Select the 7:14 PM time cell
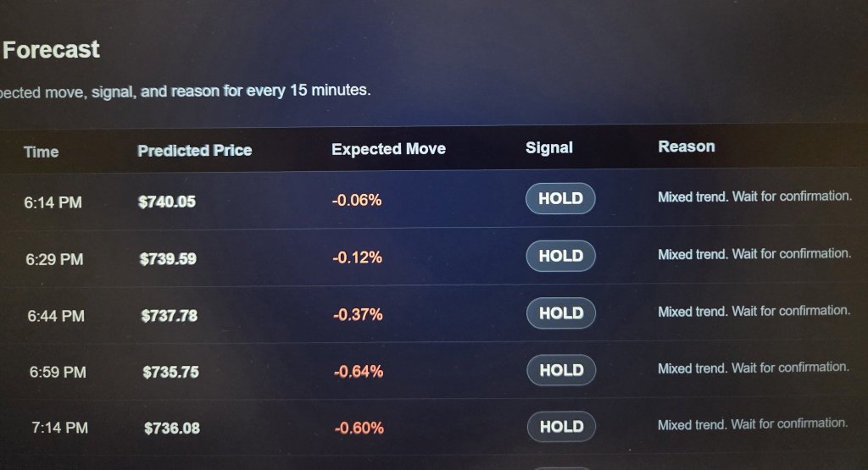 tap(60, 428)
